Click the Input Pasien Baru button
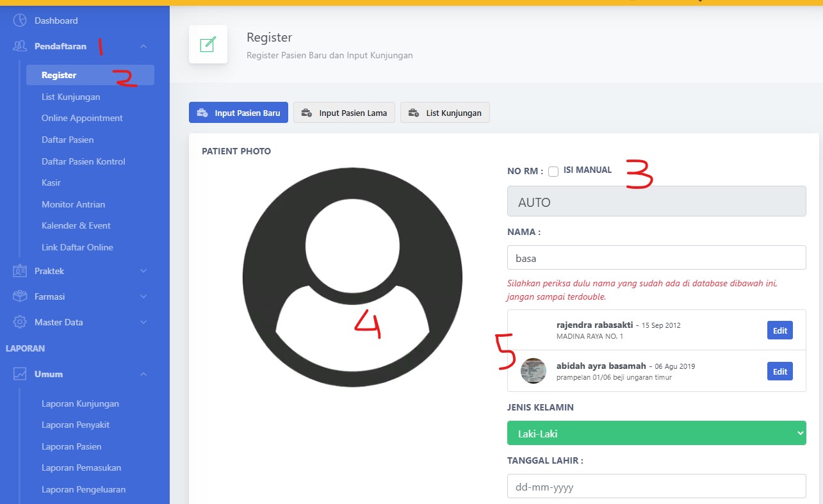823x504 pixels. coord(238,113)
